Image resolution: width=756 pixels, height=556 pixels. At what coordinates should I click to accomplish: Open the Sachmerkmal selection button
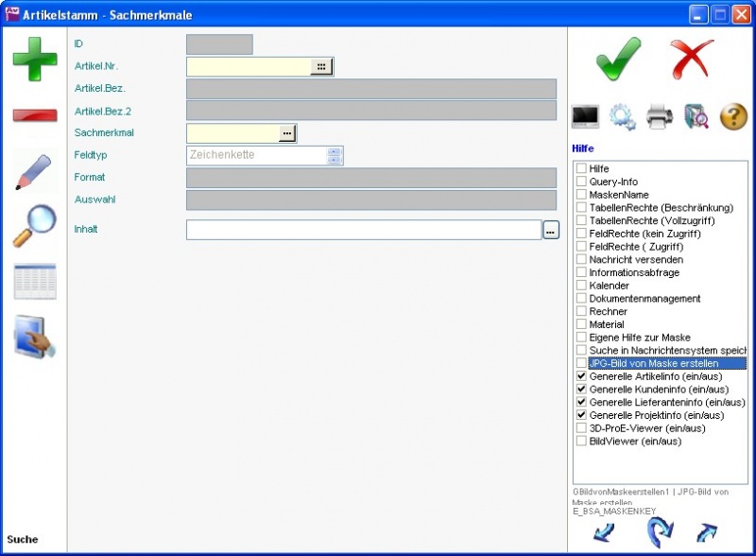click(286, 133)
